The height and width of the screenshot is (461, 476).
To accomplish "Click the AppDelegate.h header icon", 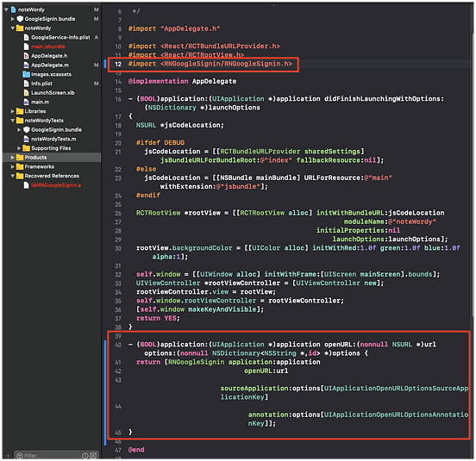I will click(x=27, y=56).
